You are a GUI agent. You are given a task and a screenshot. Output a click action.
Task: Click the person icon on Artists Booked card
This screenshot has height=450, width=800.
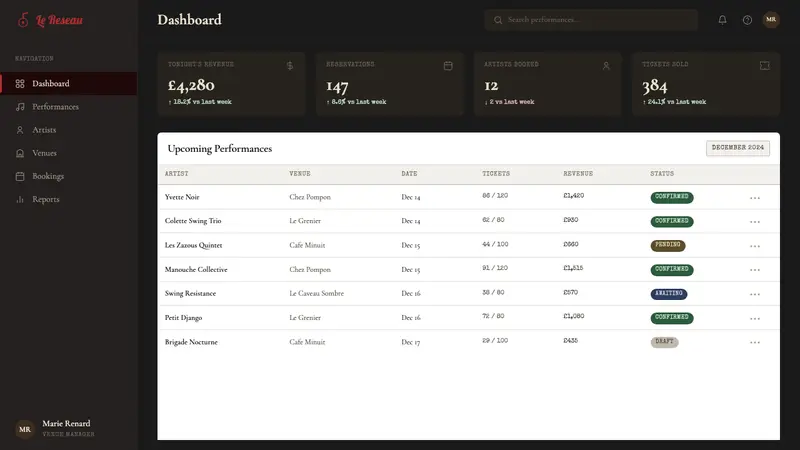[x=606, y=65]
